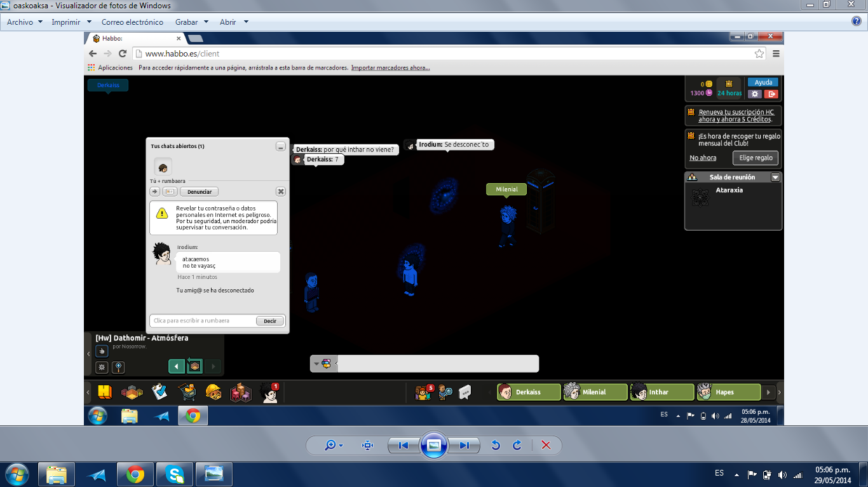
Task: Click the Decir button
Action: pyautogui.click(x=270, y=321)
